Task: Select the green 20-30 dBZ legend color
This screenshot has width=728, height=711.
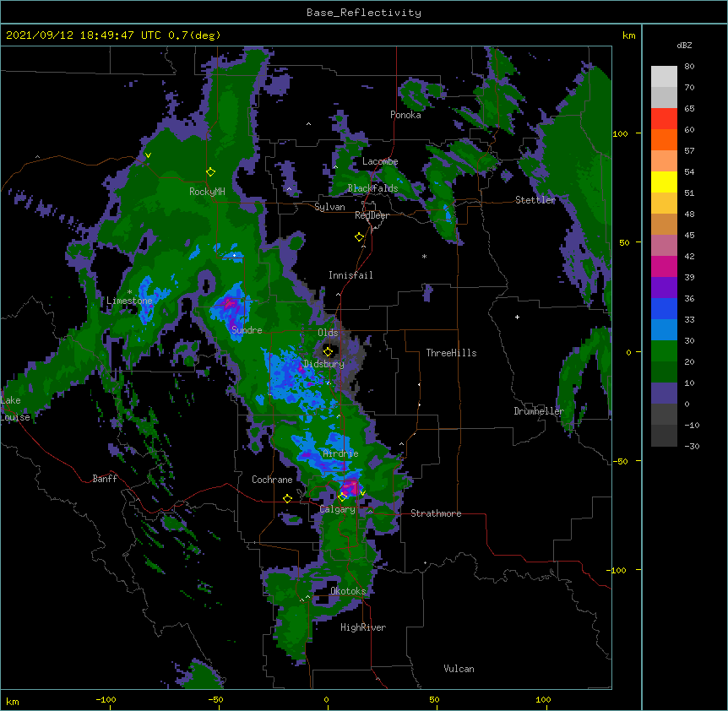Action: (664, 351)
